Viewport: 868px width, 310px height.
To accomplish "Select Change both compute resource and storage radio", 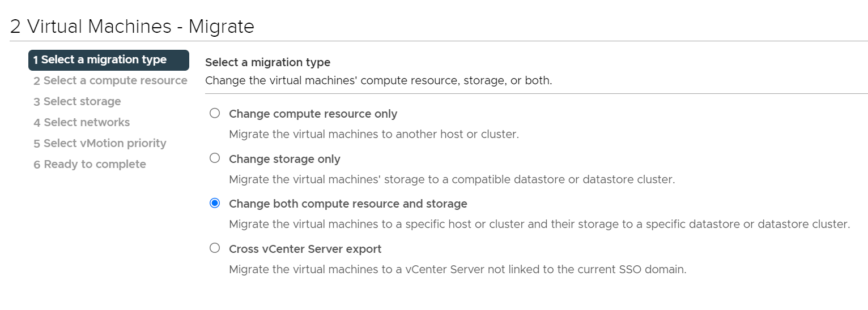I will point(215,203).
